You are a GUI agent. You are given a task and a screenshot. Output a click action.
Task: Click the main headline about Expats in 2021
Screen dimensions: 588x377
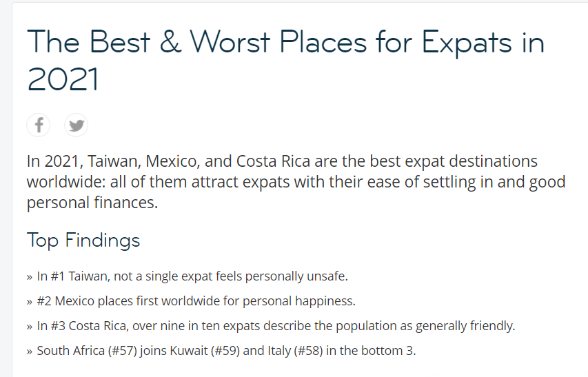pos(285,61)
